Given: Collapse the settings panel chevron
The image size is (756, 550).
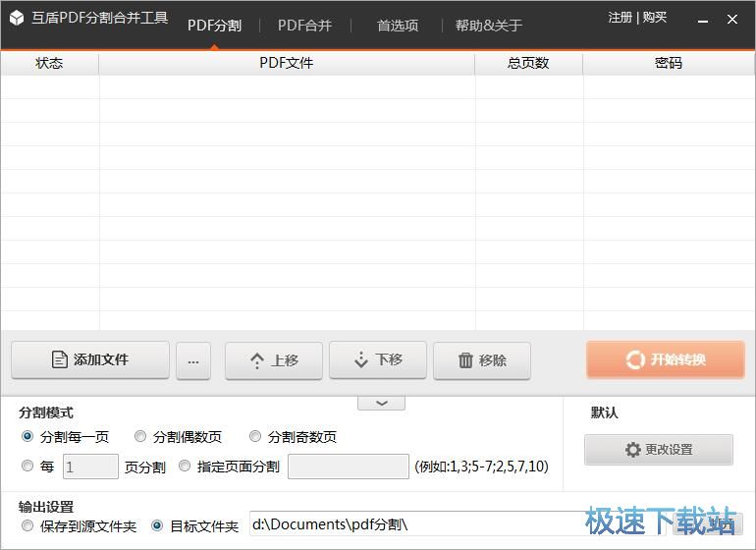Looking at the screenshot, I should point(381,404).
